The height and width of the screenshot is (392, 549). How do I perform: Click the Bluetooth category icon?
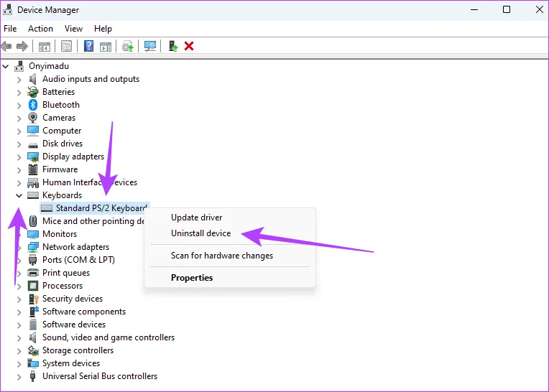point(33,105)
